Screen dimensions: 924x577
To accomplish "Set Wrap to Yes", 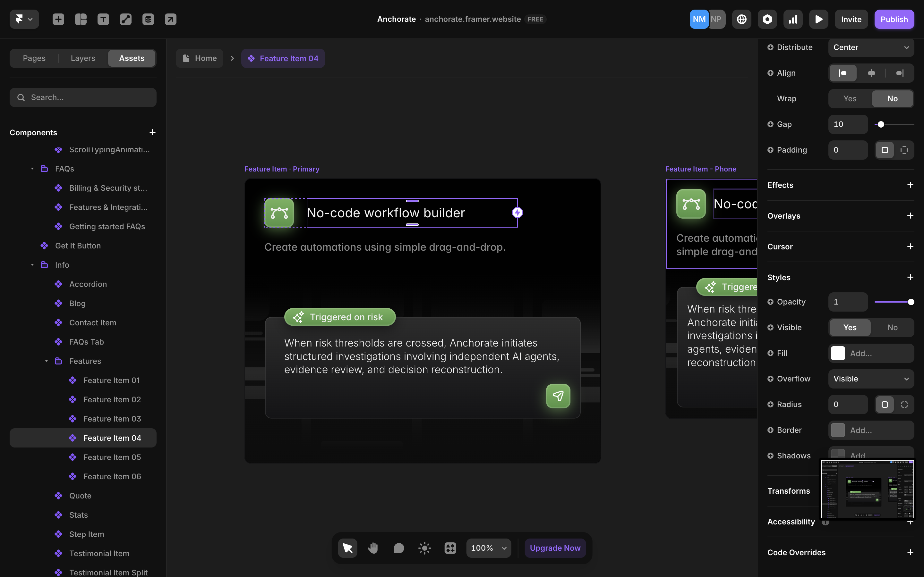I will (x=850, y=98).
